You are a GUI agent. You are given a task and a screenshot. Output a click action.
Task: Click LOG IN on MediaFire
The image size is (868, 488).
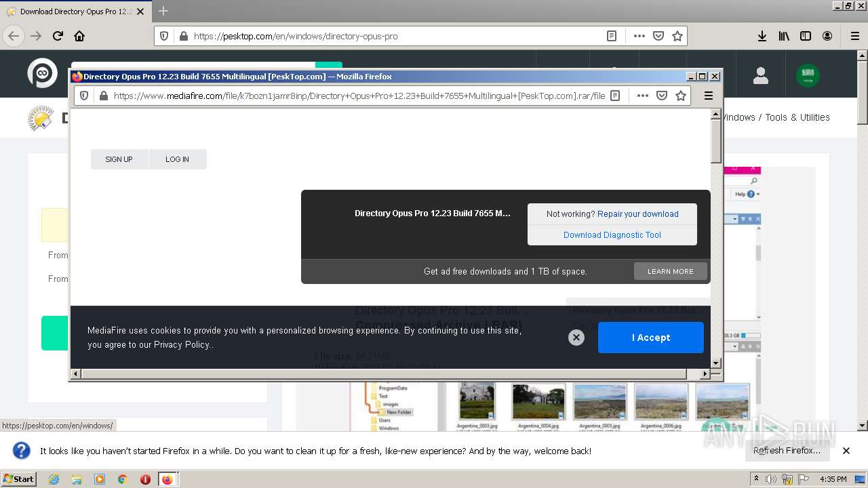(178, 159)
